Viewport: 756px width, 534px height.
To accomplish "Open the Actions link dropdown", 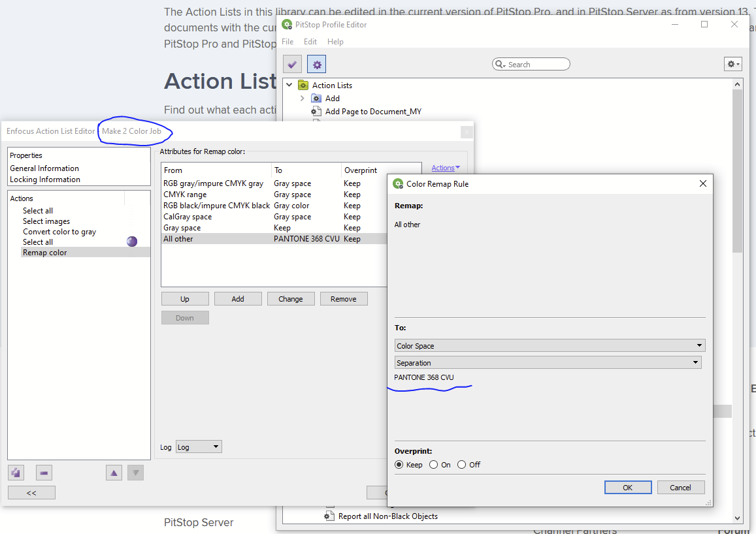I will (446, 168).
